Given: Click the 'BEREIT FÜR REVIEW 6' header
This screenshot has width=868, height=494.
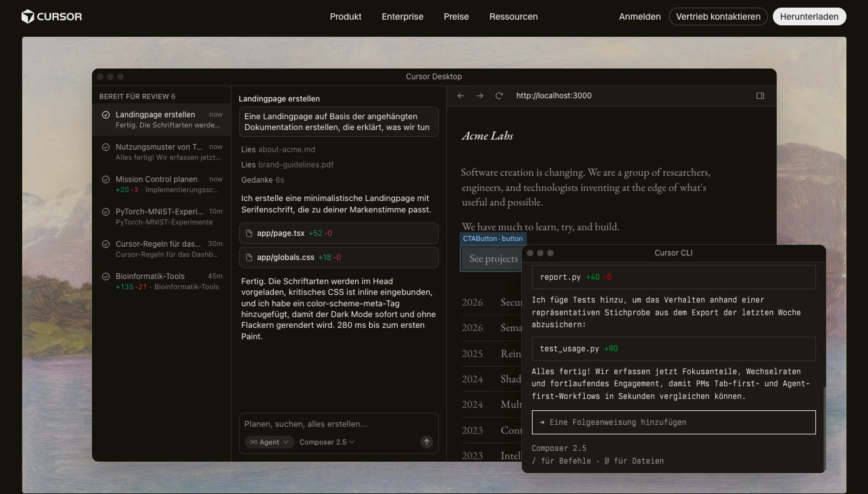Looking at the screenshot, I should [x=137, y=96].
